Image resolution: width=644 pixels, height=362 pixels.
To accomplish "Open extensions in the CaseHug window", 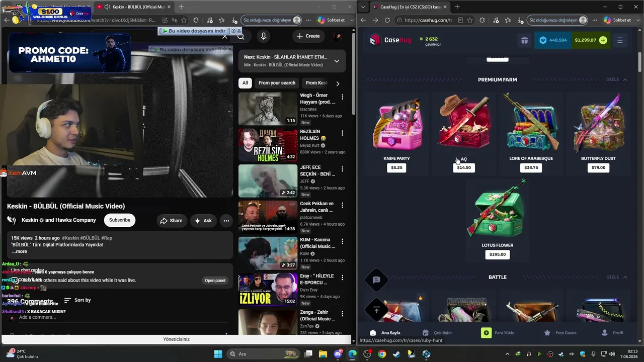I will point(482,20).
